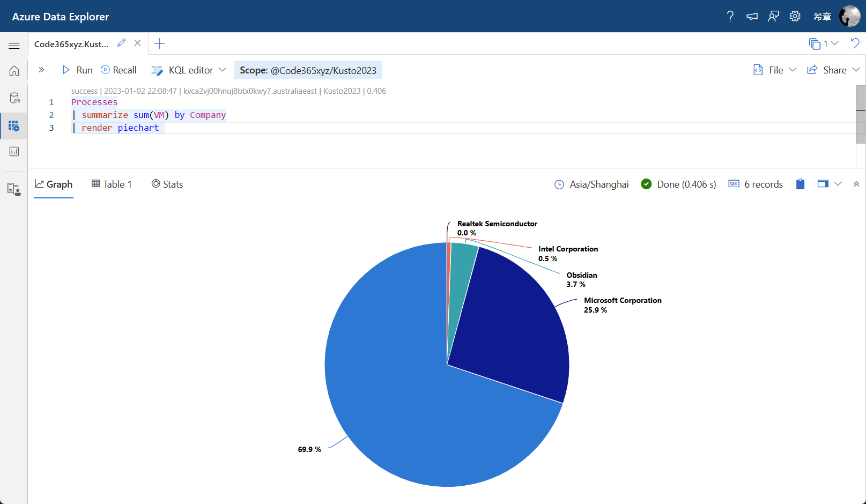Select the Query sidebar icon
The width and height of the screenshot is (866, 504).
click(14, 125)
